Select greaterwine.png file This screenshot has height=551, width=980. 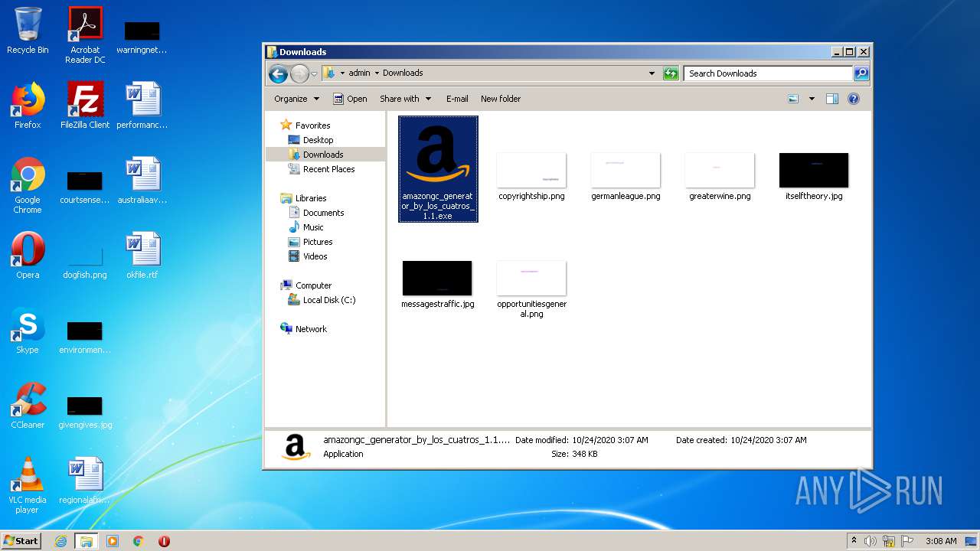click(x=720, y=177)
